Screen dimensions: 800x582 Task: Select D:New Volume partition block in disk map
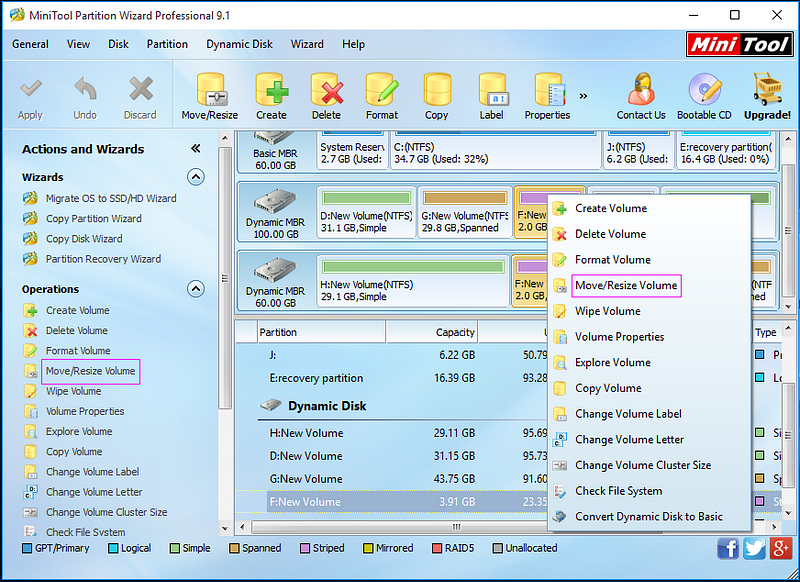click(366, 212)
